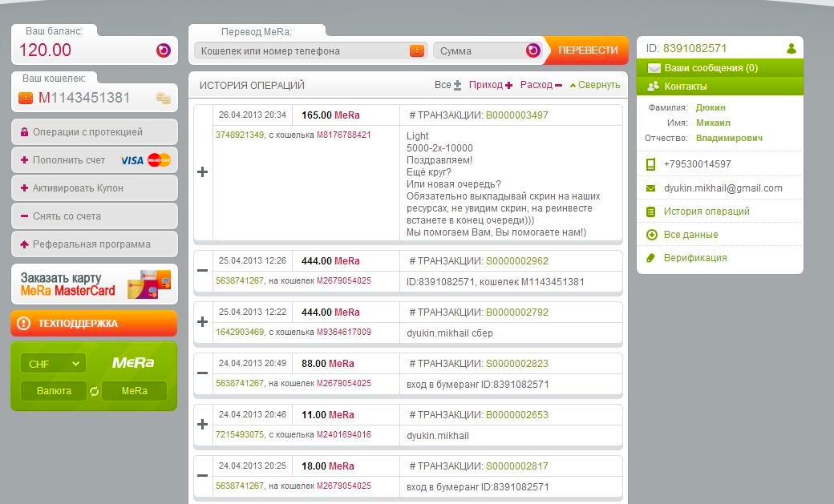834x504 pixels.
Task: Click the plus circle icon beside Все данные
Action: 651,235
